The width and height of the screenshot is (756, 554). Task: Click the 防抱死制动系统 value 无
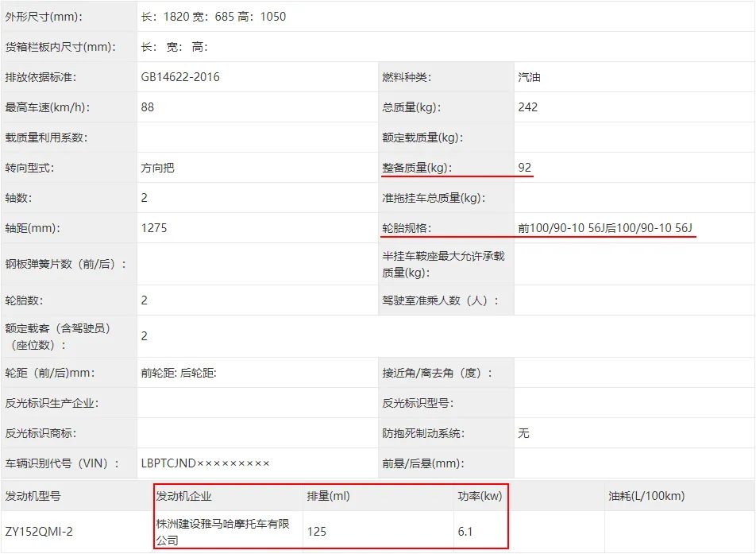tap(523, 433)
